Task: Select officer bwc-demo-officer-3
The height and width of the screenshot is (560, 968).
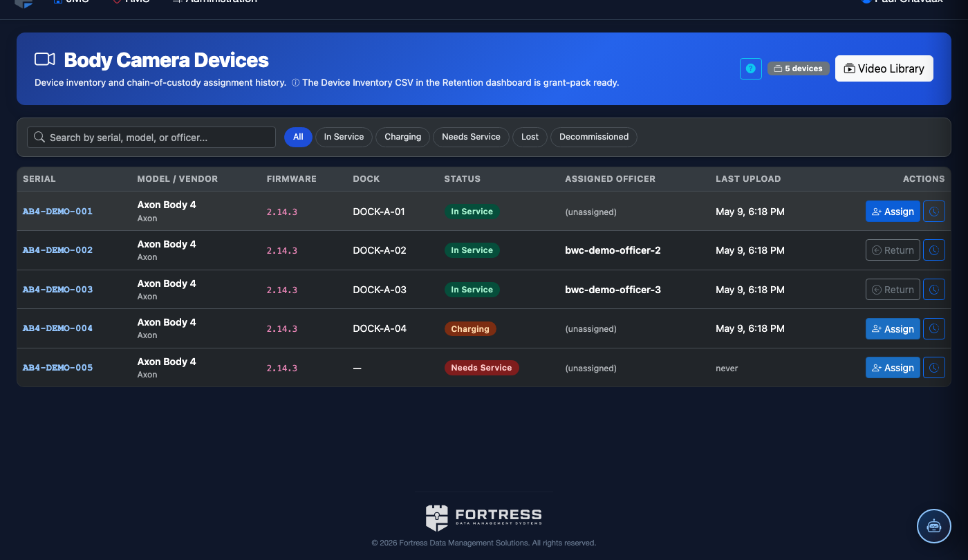Action: tap(613, 290)
